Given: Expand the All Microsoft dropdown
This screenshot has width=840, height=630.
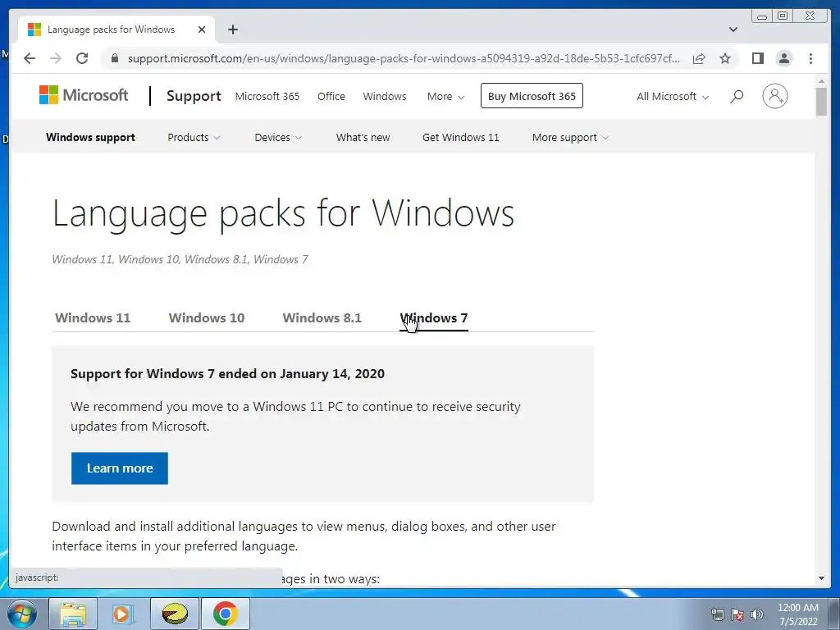Looking at the screenshot, I should click(673, 97).
